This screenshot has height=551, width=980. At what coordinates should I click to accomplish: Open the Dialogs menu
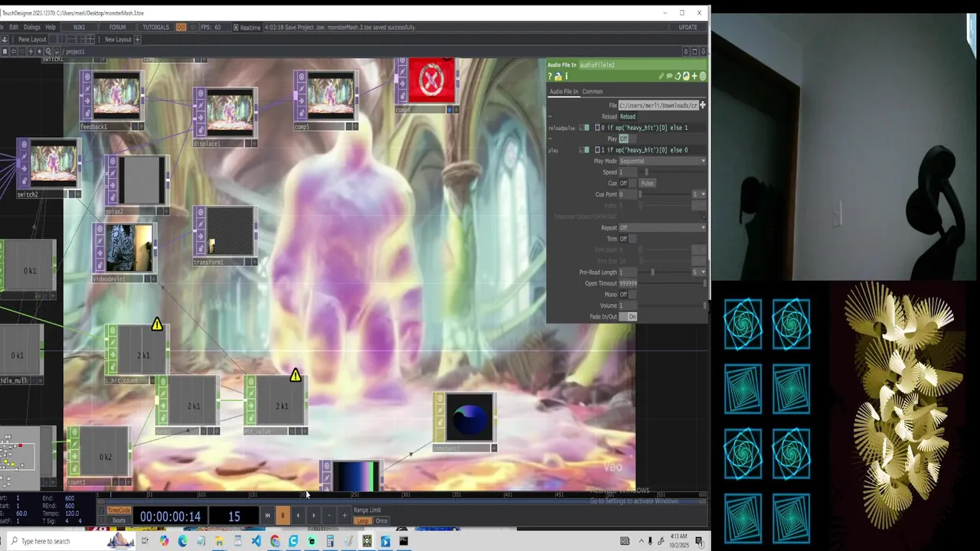(x=32, y=28)
